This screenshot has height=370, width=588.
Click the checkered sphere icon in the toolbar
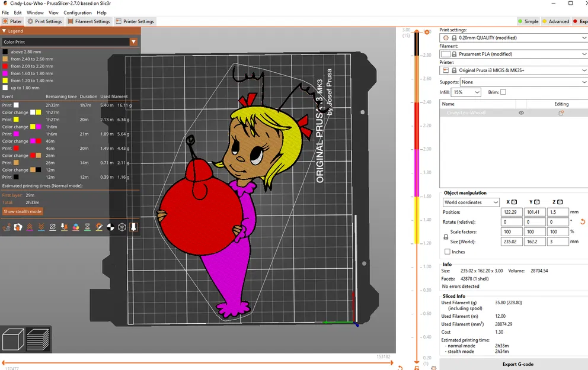pyautogui.click(x=110, y=227)
